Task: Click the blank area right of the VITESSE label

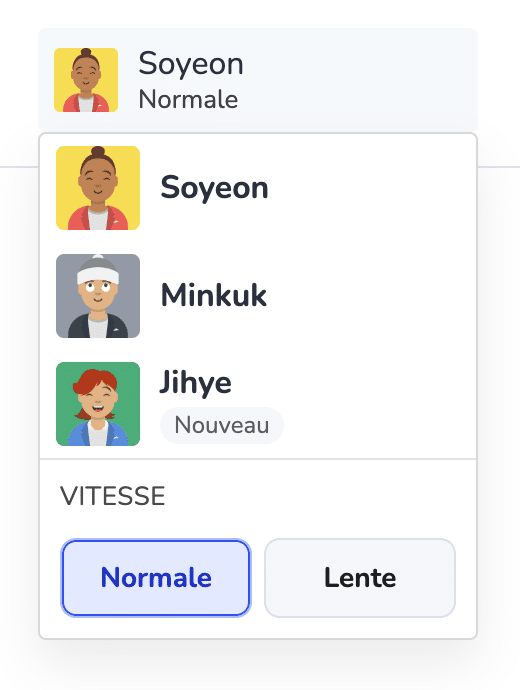Action: 317,496
